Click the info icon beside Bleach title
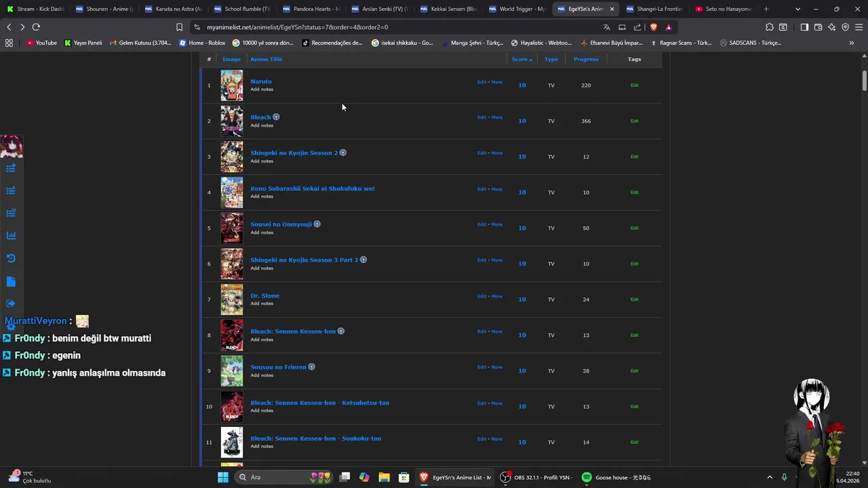This screenshot has height=488, width=868. (x=276, y=117)
